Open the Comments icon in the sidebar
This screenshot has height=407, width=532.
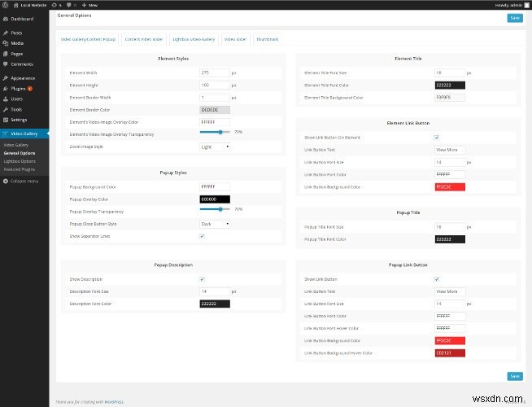(x=6, y=64)
